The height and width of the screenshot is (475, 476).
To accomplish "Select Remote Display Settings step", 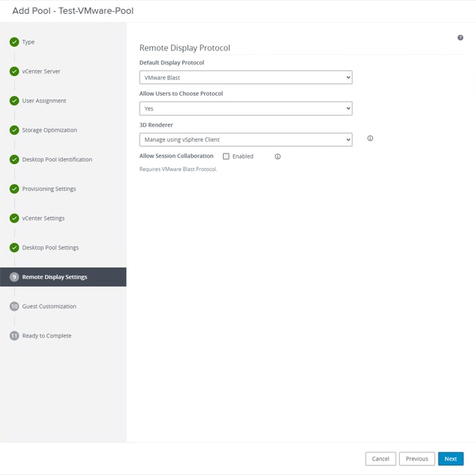I will (63, 277).
